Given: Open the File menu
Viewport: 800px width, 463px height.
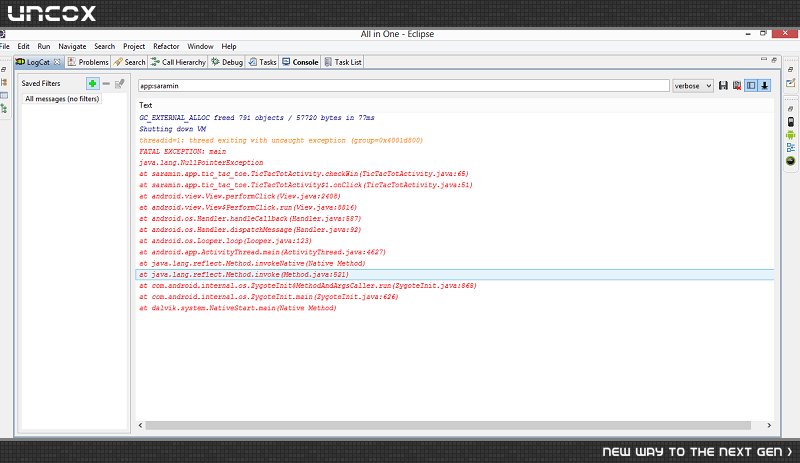Looking at the screenshot, I should point(5,46).
